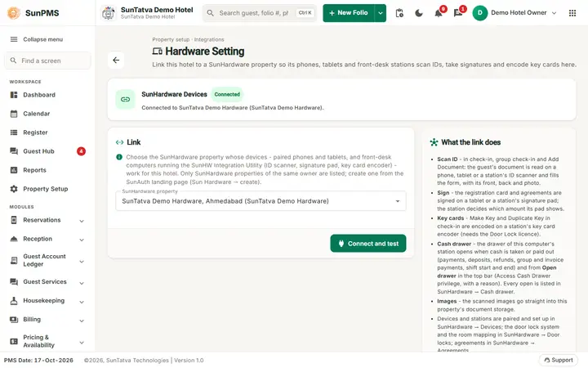Click PMS Date 17-Oct-2026 text
The image size is (588, 368).
38,360
